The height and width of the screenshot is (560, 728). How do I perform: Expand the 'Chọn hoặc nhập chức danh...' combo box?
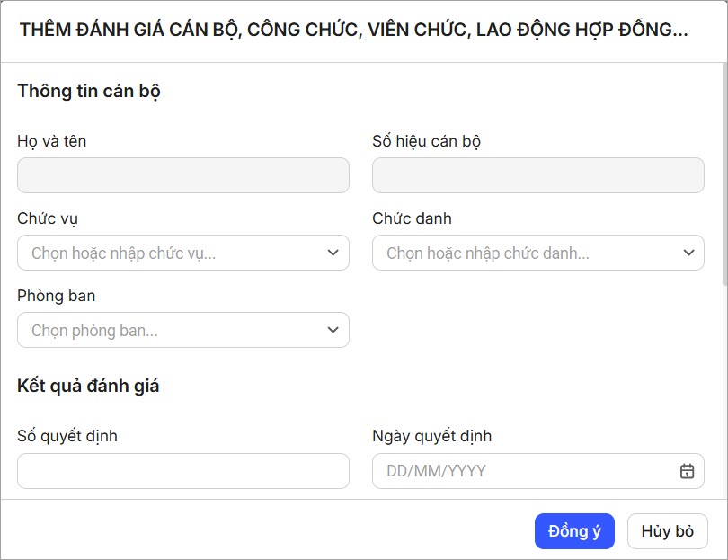point(526,253)
